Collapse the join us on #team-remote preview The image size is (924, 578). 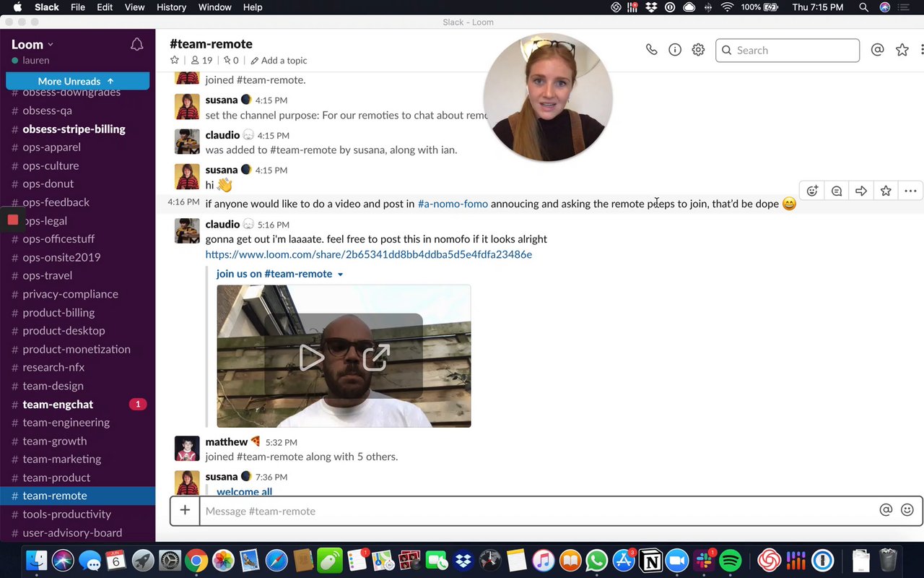[341, 275]
